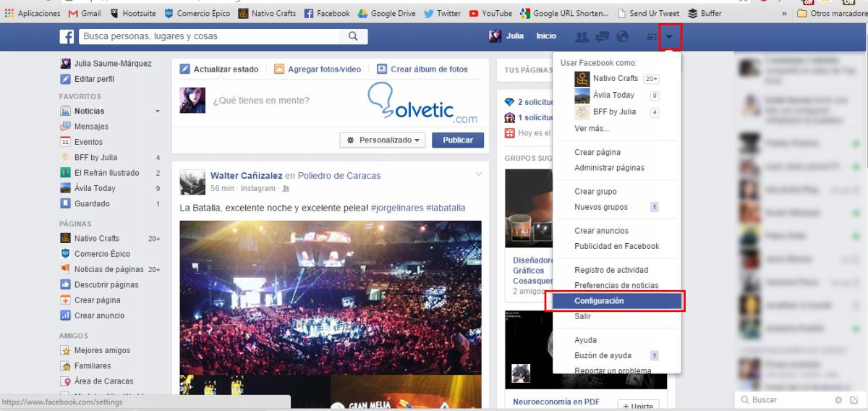Click El Refrán Ilustrado in favorites
The height and width of the screenshot is (411, 868).
(x=106, y=173)
